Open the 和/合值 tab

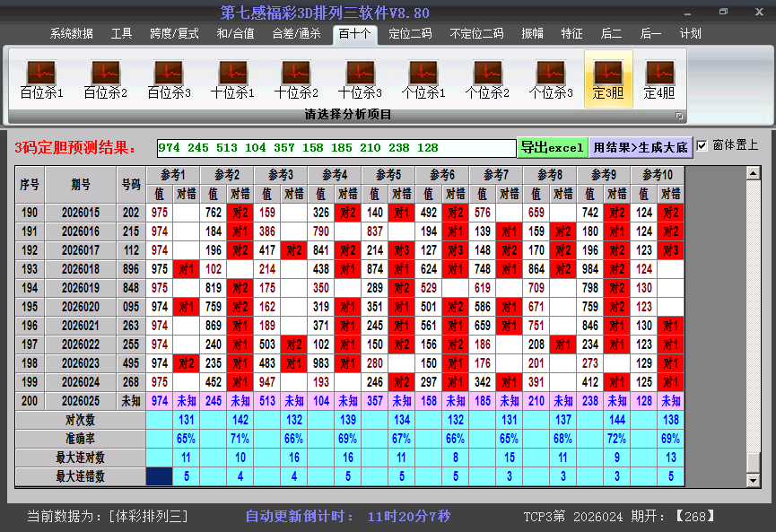click(x=235, y=34)
